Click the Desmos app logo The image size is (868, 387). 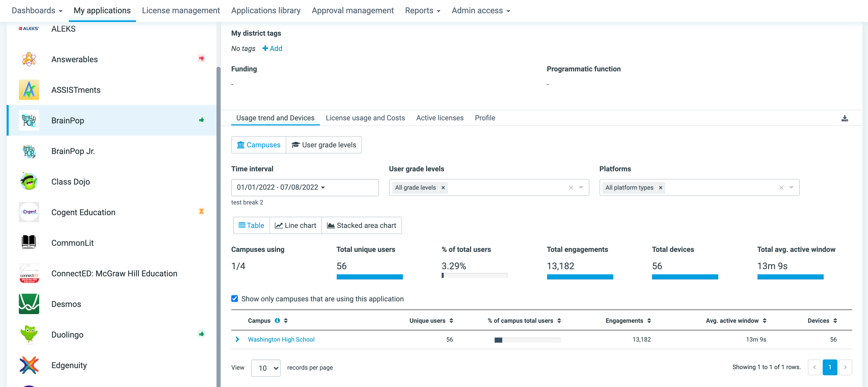click(x=29, y=304)
